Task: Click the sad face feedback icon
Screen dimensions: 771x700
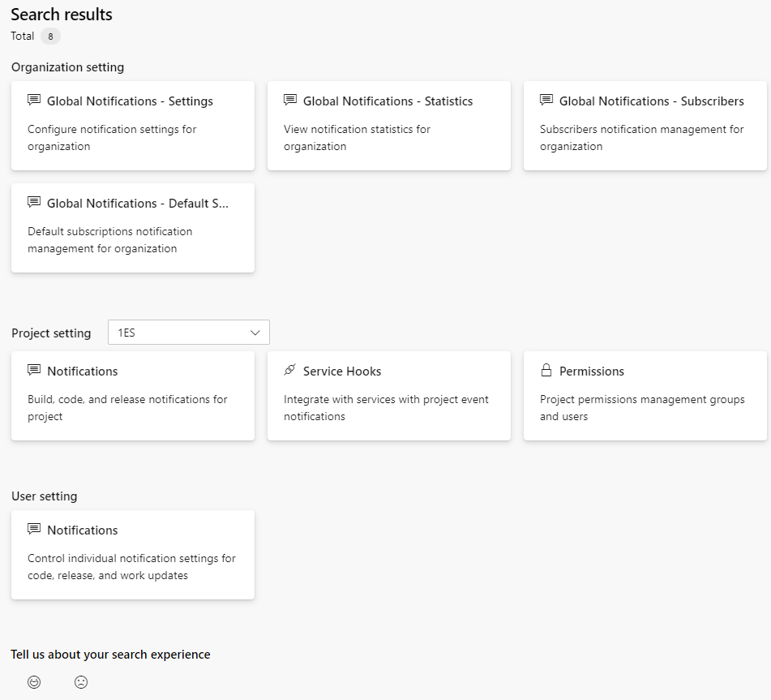Action: [81, 682]
